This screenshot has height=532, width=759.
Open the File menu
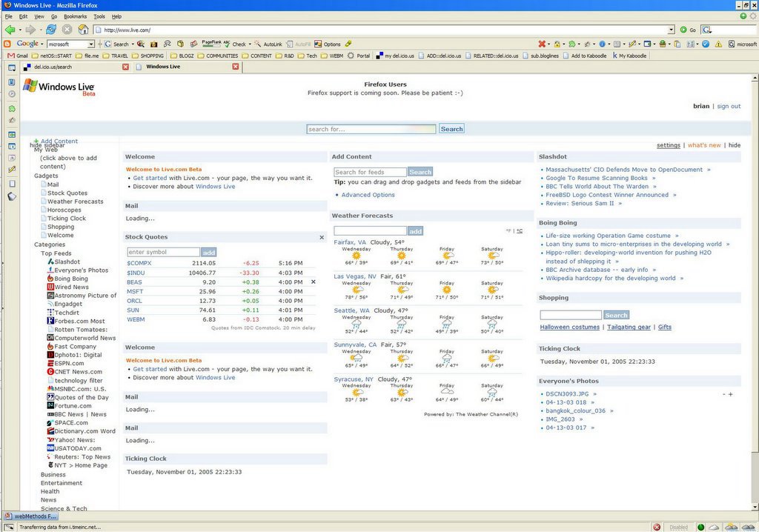pos(9,16)
